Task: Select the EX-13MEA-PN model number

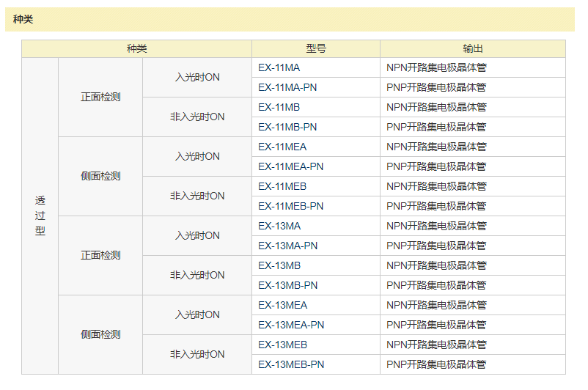Action: tap(290, 325)
